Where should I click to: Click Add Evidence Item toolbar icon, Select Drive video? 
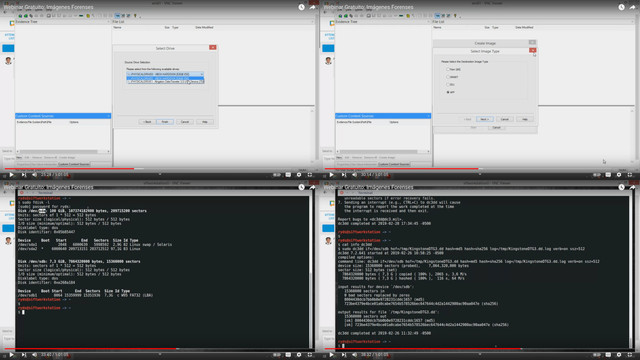coord(20,16)
